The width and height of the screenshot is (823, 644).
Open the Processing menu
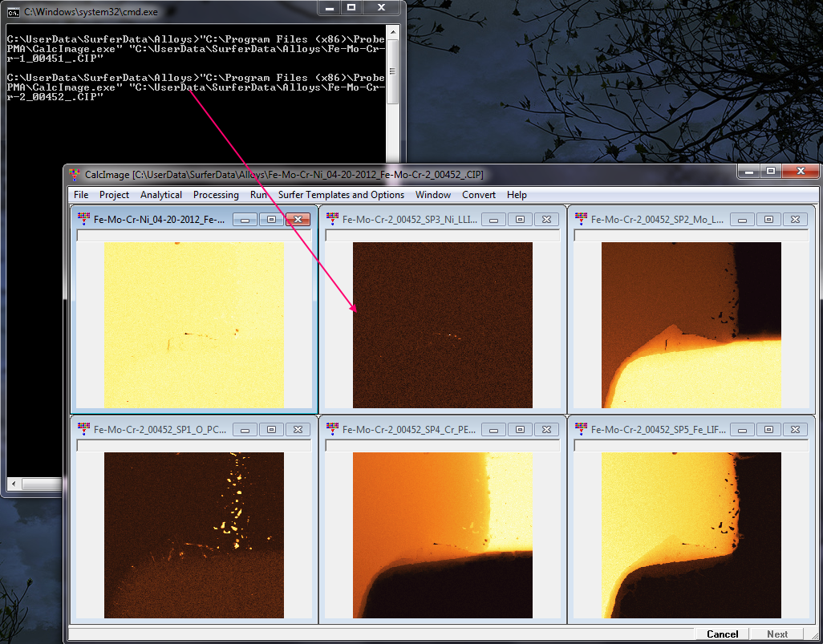tap(216, 195)
